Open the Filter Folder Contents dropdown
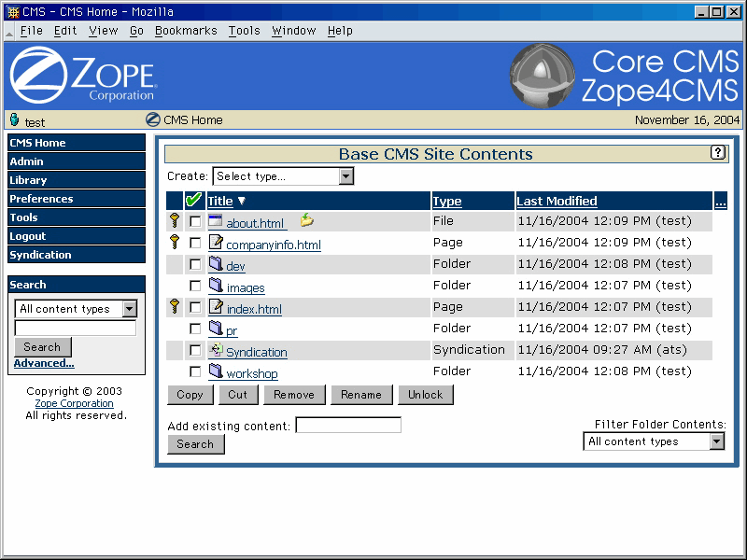Screen dimensions: 747x560 (x=654, y=441)
